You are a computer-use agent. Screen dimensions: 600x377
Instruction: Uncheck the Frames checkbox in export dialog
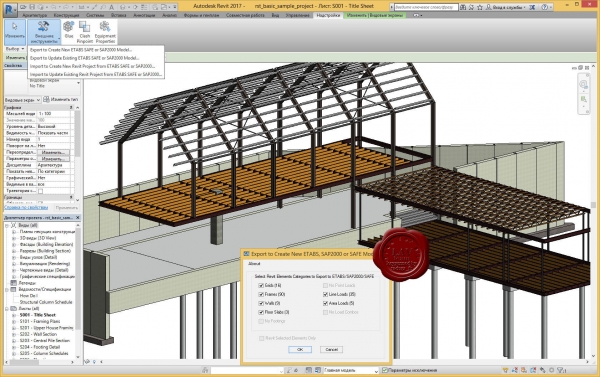[x=261, y=294]
